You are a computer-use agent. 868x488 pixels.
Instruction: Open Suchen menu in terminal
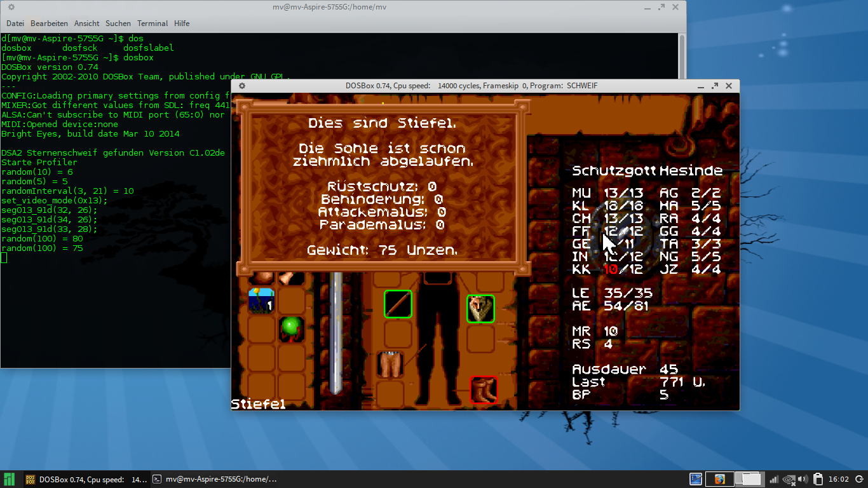(x=118, y=24)
